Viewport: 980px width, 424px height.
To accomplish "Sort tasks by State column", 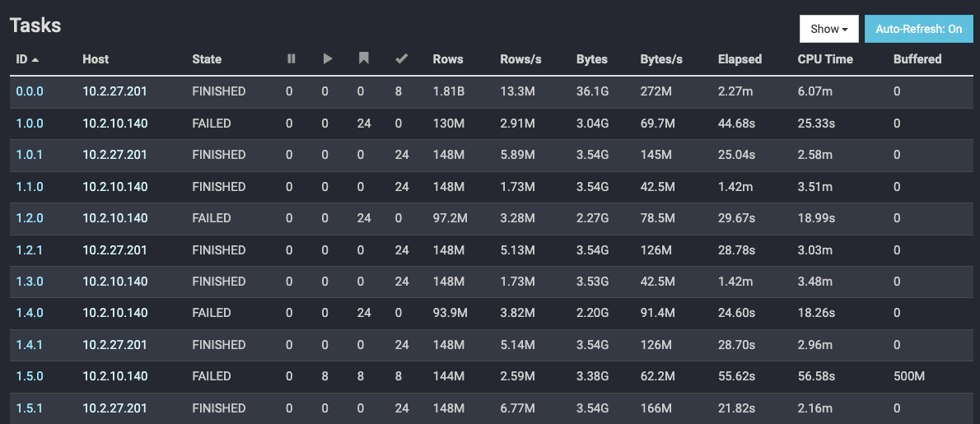I will pos(207,59).
